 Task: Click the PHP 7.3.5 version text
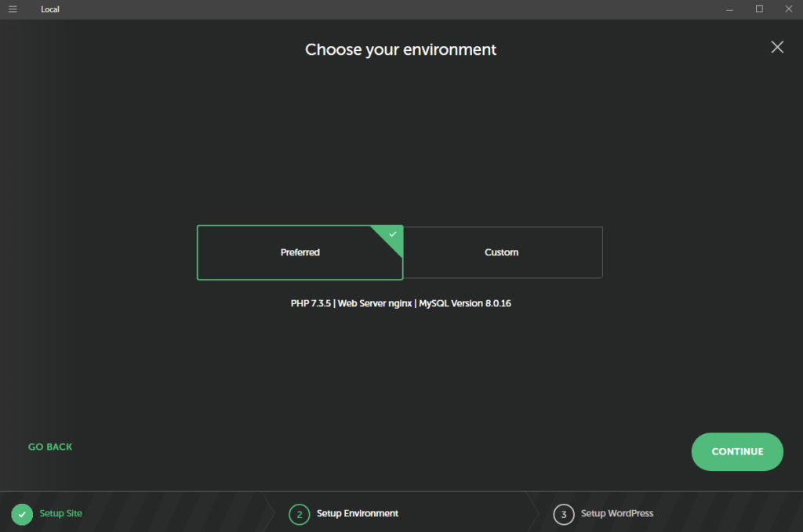[311, 303]
